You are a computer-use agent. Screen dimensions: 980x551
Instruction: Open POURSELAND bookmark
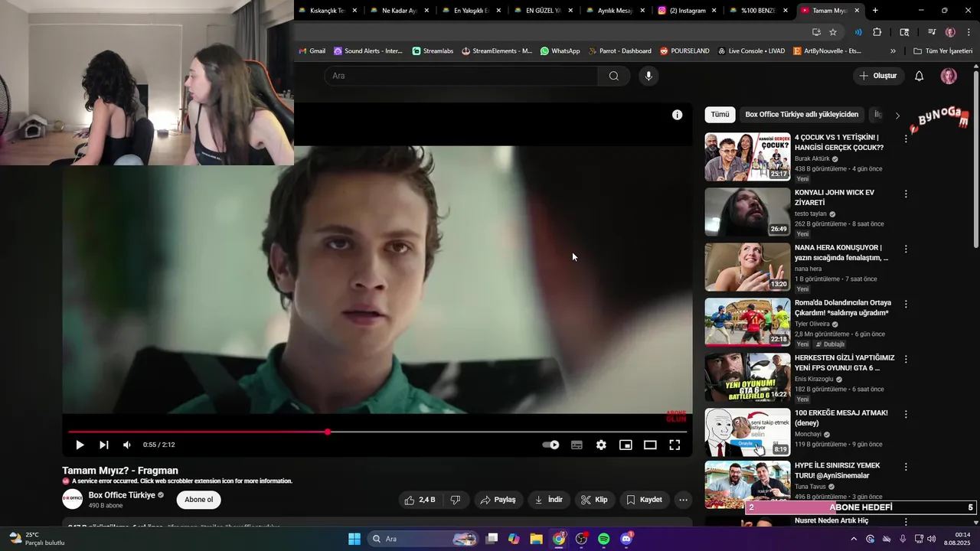click(x=684, y=51)
